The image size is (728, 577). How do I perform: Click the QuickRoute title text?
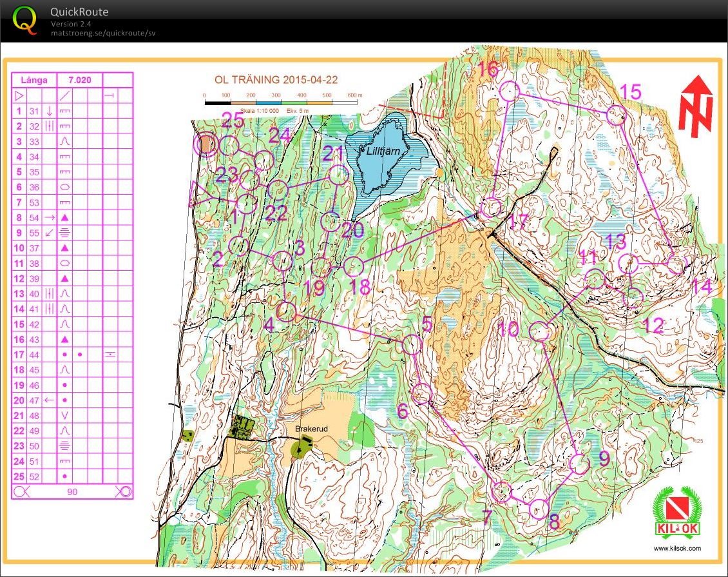(x=79, y=12)
